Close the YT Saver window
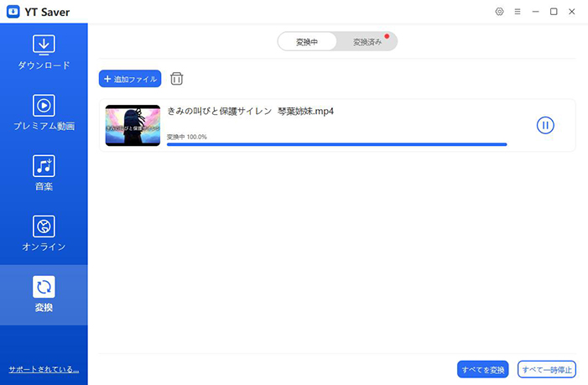Image resolution: width=588 pixels, height=385 pixels. (571, 12)
